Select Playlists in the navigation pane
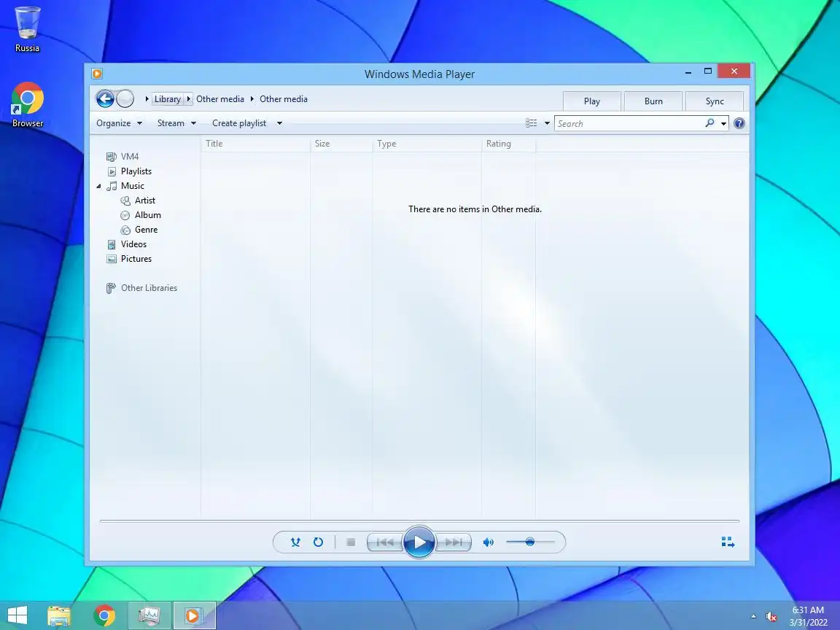840x630 pixels. coord(136,171)
